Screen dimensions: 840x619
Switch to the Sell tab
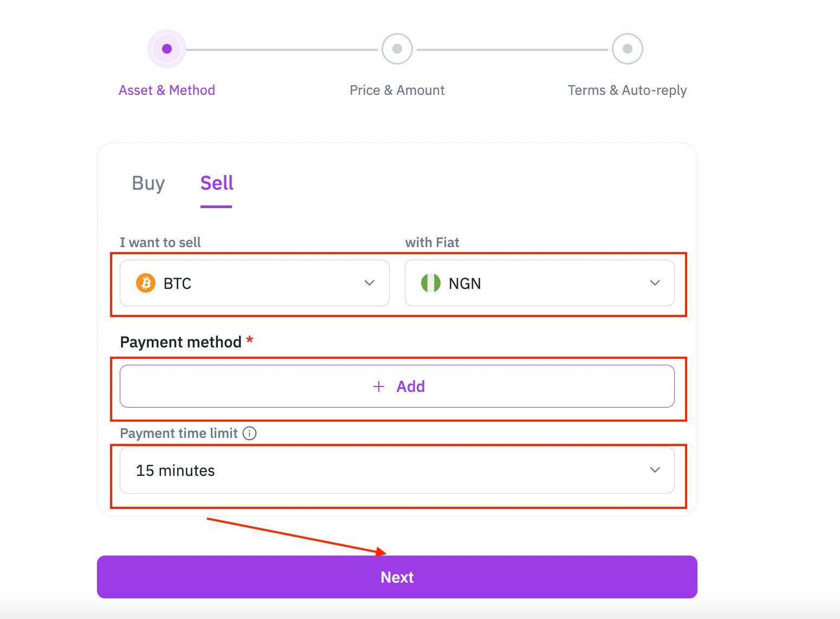[217, 183]
